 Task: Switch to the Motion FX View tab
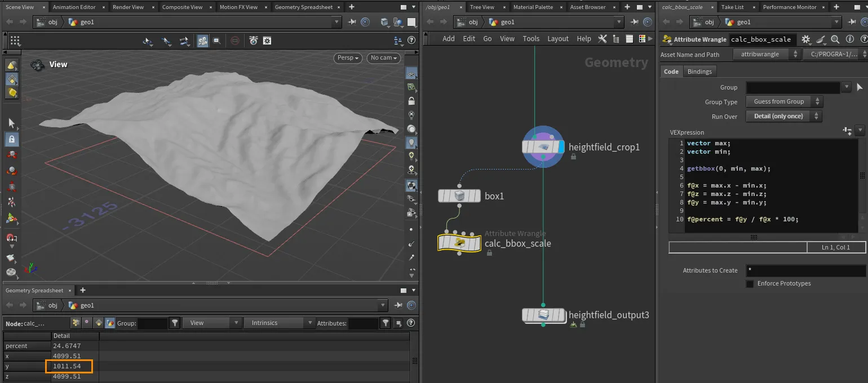click(x=238, y=7)
